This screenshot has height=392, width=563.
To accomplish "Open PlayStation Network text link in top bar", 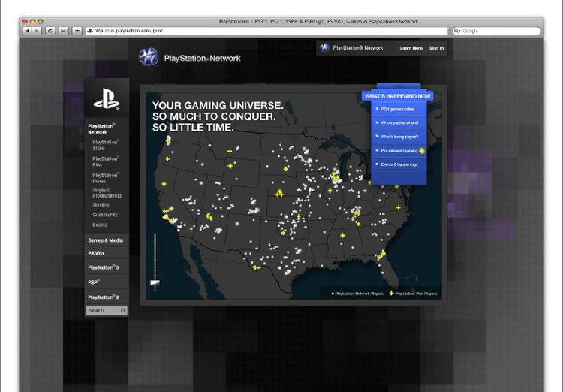I will point(357,48).
